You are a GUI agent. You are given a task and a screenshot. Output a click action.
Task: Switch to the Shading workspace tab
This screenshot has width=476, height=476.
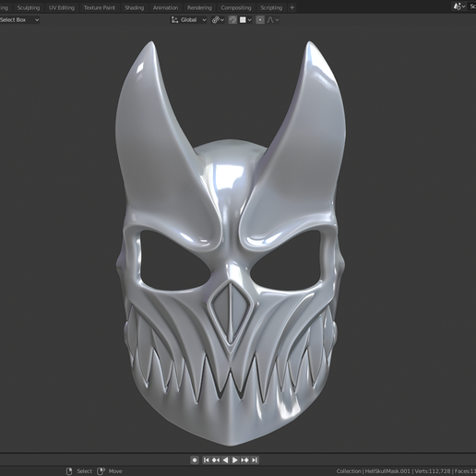click(x=134, y=7)
